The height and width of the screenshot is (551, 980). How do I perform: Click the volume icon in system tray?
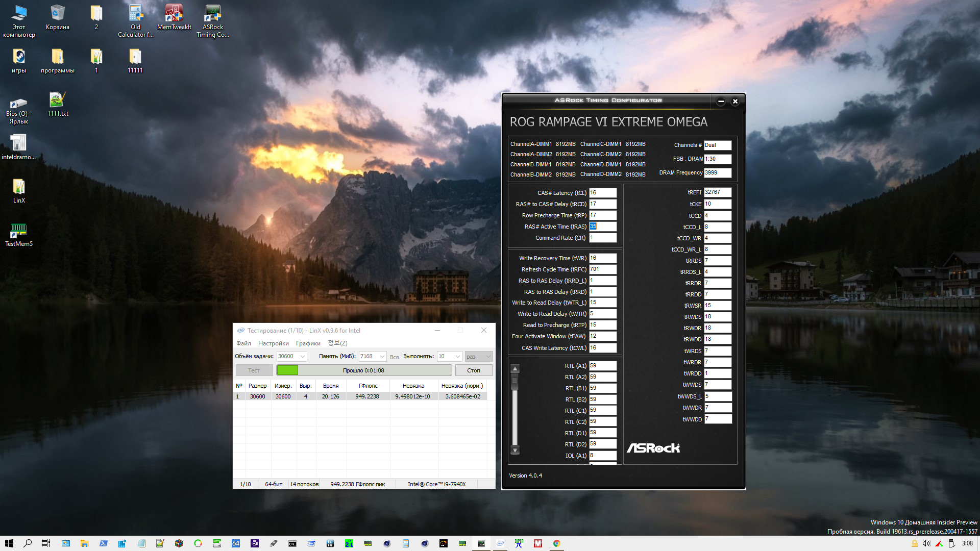[x=926, y=543]
